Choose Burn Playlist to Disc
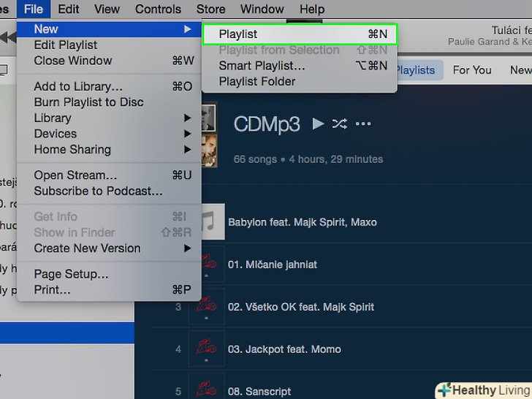Viewport: 532px width, 399px height. pyautogui.click(x=109, y=102)
